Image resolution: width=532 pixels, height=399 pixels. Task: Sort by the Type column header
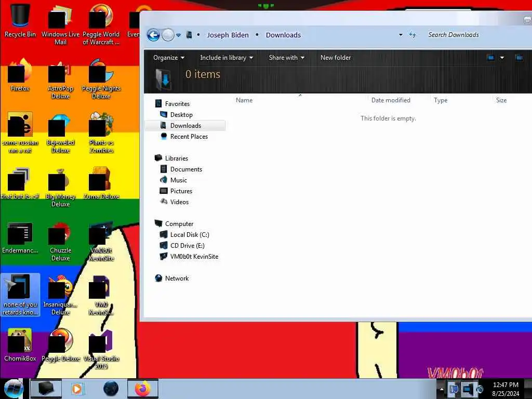[x=441, y=100]
